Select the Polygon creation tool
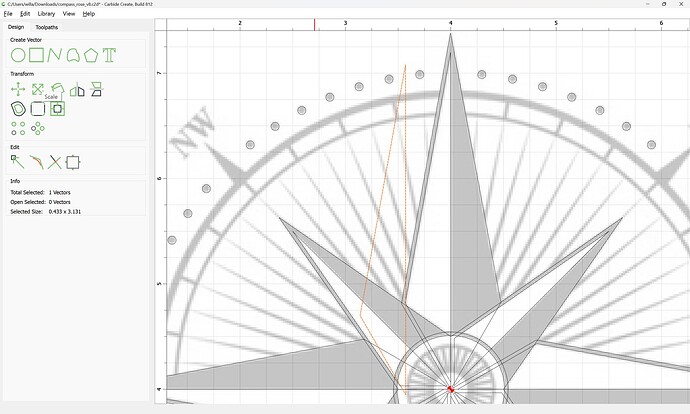 pos(91,55)
